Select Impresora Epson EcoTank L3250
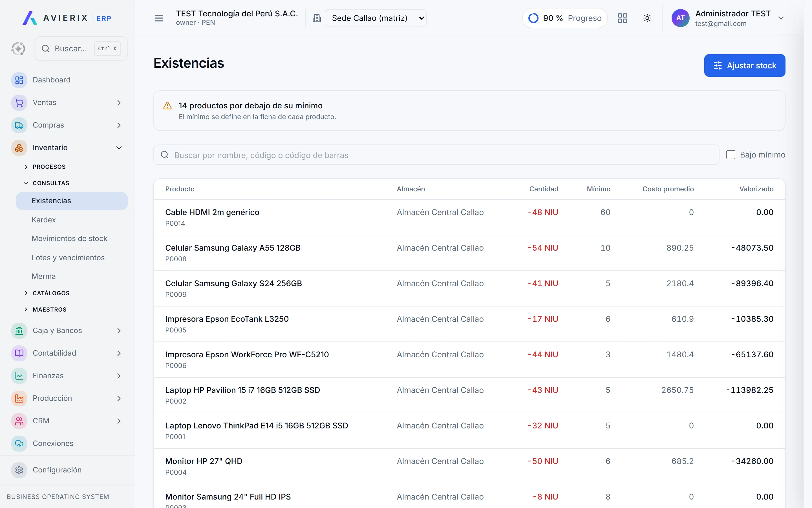The image size is (812, 508). [x=227, y=319]
